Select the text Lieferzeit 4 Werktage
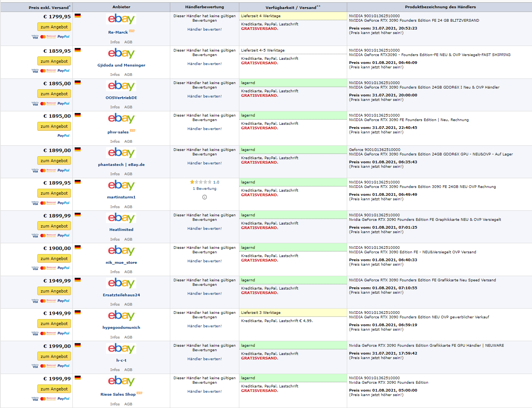Image resolution: width=532 pixels, height=408 pixels. coord(261,16)
